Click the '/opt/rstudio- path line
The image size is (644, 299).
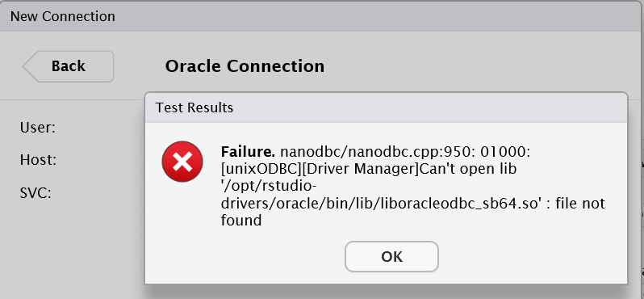[269, 187]
